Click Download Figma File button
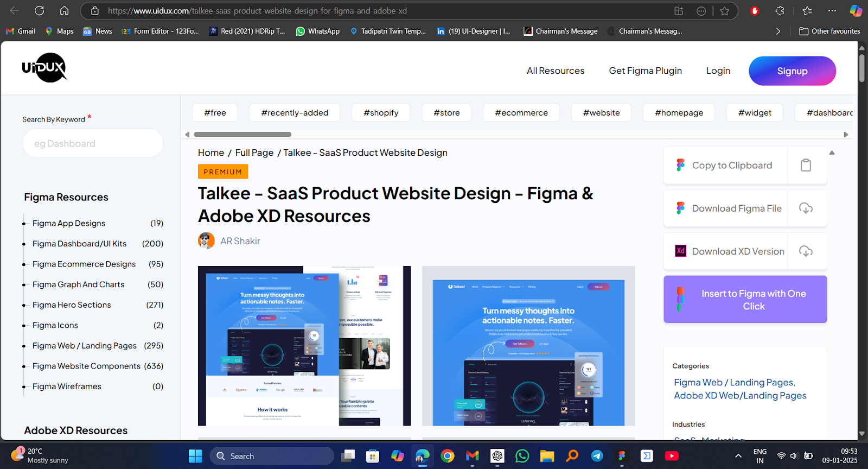 pos(725,208)
